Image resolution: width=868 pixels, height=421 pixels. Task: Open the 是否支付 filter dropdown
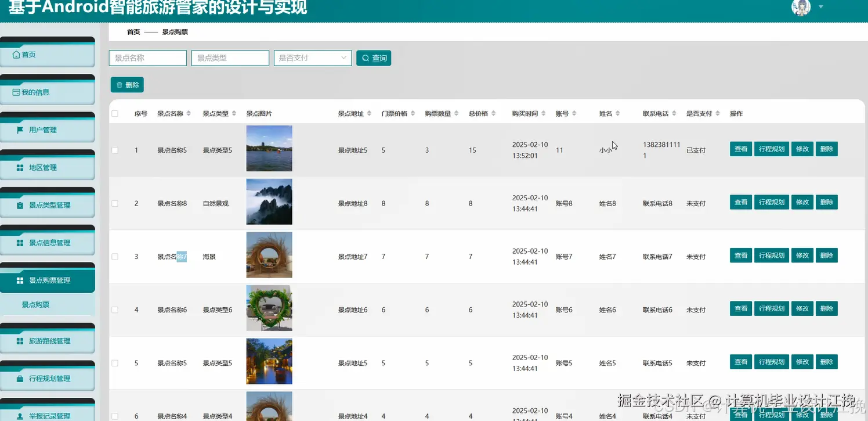coord(313,58)
